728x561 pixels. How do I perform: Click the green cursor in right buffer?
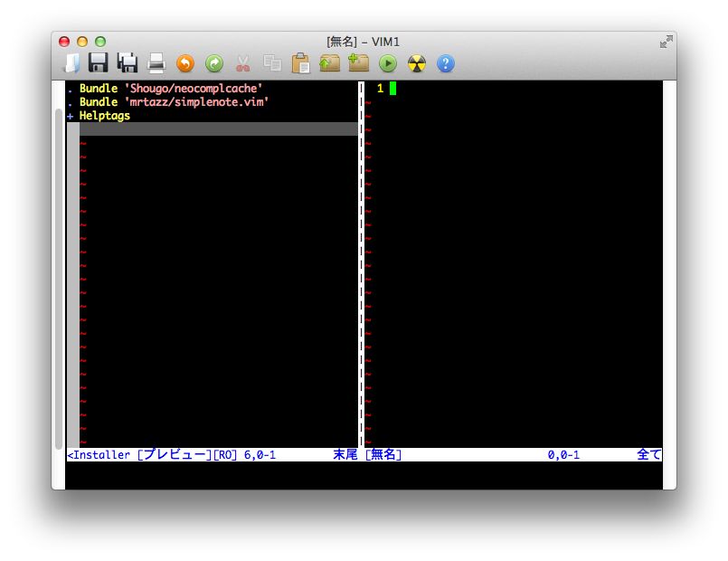click(392, 89)
